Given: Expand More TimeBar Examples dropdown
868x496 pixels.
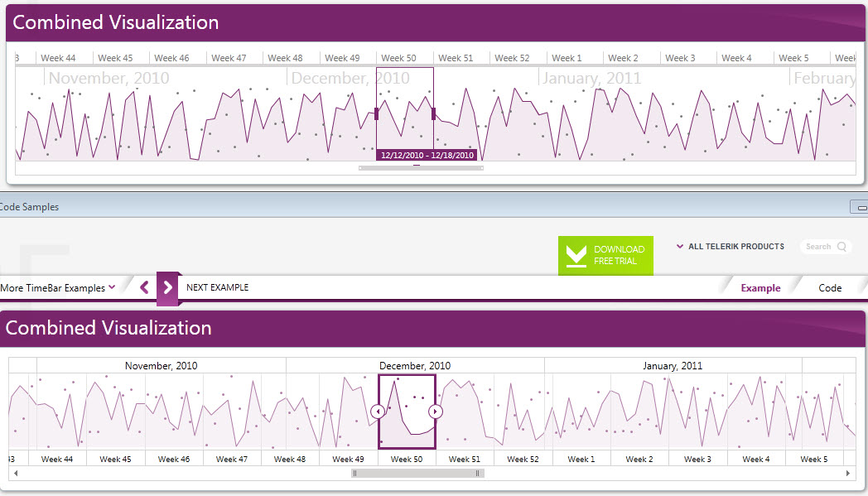Looking at the screenshot, I should point(58,288).
